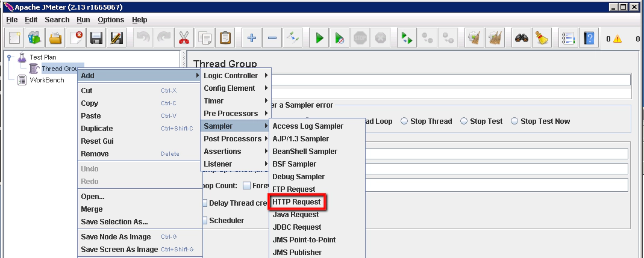
Task: Click the Undo arrow toolbar icon
Action: point(143,38)
